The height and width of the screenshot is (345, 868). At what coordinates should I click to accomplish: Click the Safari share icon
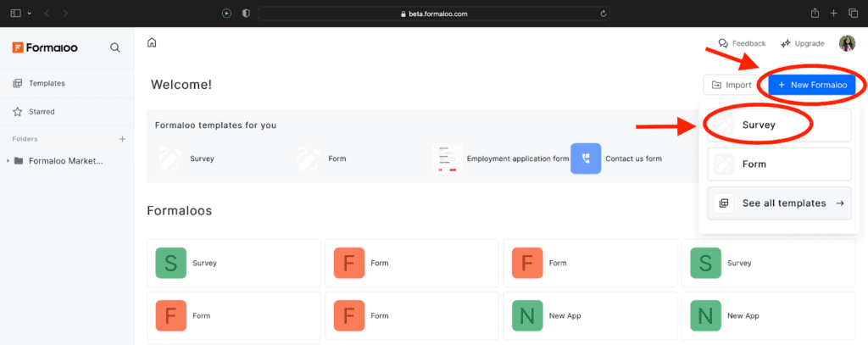tap(815, 13)
